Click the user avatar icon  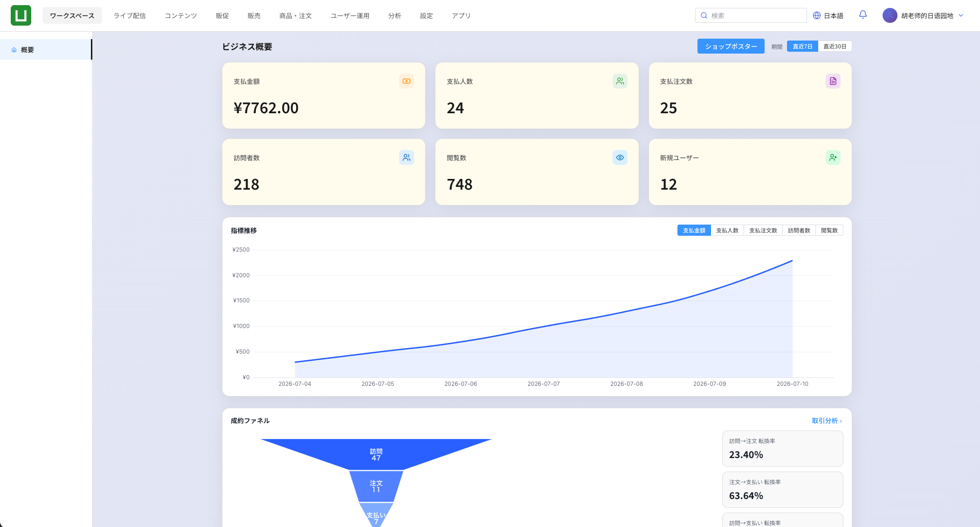(x=890, y=15)
